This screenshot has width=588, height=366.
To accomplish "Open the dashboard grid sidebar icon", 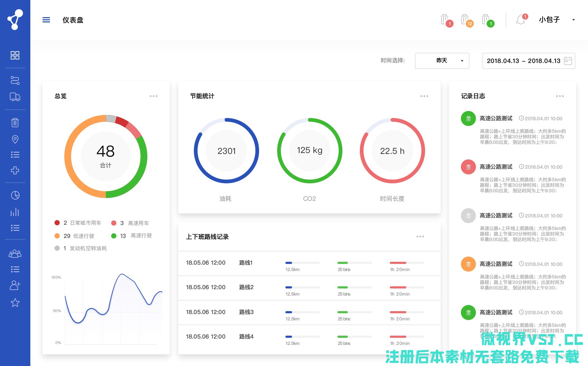I will tap(15, 55).
